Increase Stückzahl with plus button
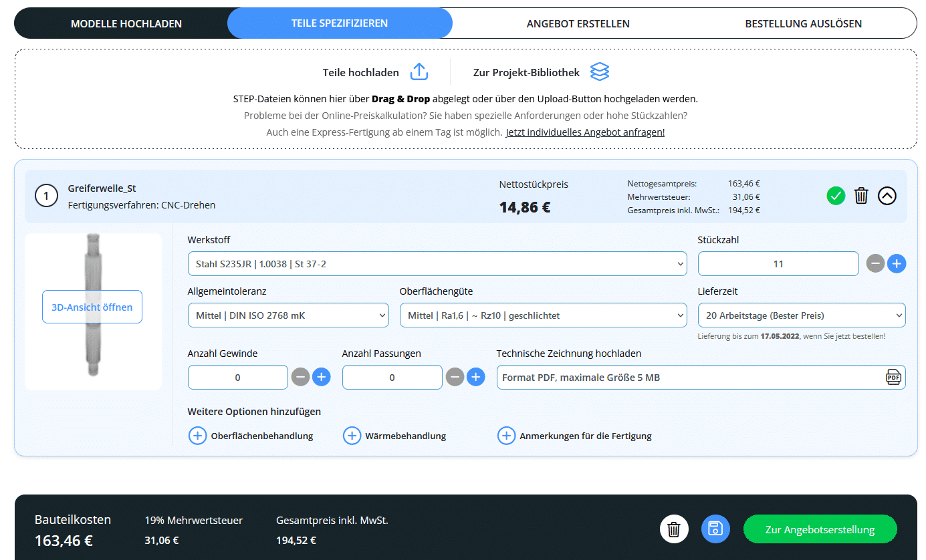This screenshot has width=926, height=560. point(897,264)
